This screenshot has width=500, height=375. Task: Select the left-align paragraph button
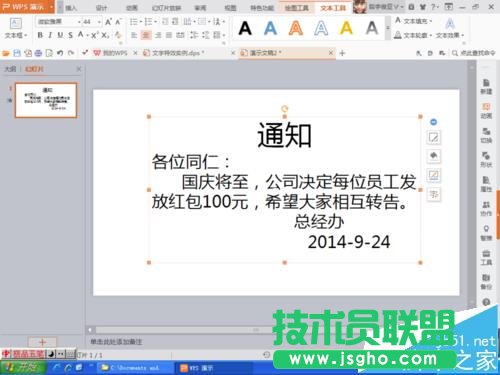click(134, 35)
